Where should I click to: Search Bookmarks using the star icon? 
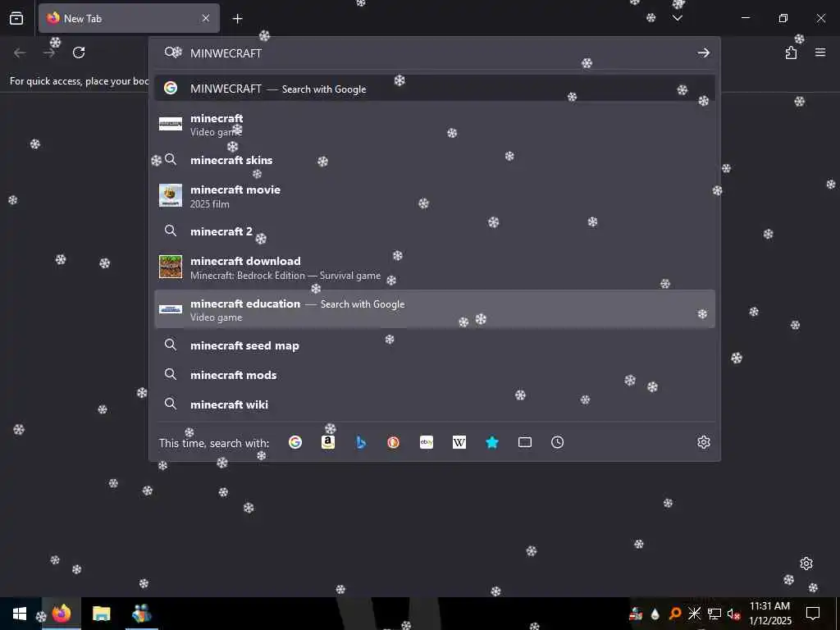492,442
